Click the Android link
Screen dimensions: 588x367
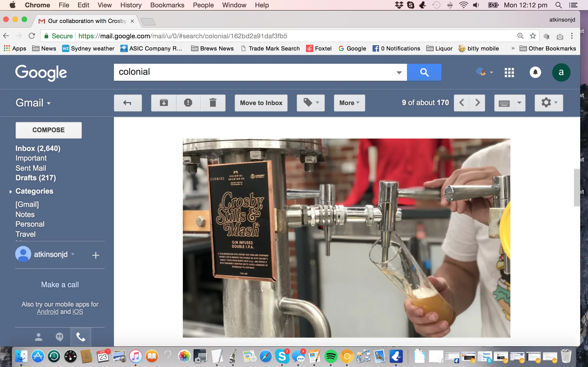coord(47,312)
